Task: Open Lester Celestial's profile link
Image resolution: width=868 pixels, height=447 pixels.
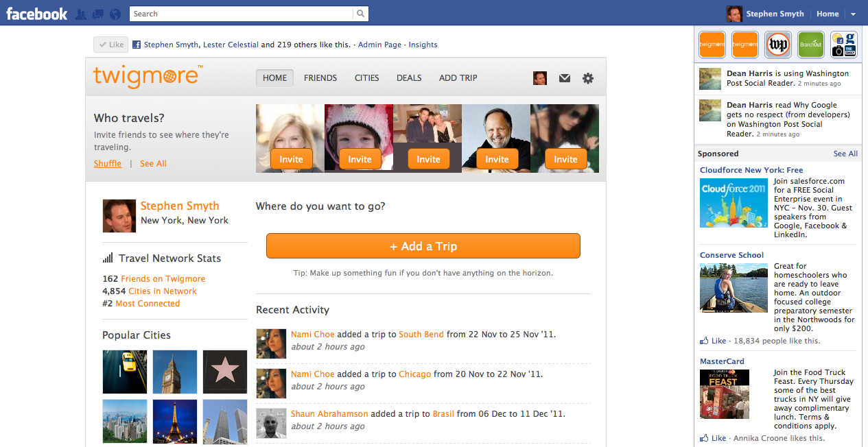Action: pyautogui.click(x=231, y=45)
